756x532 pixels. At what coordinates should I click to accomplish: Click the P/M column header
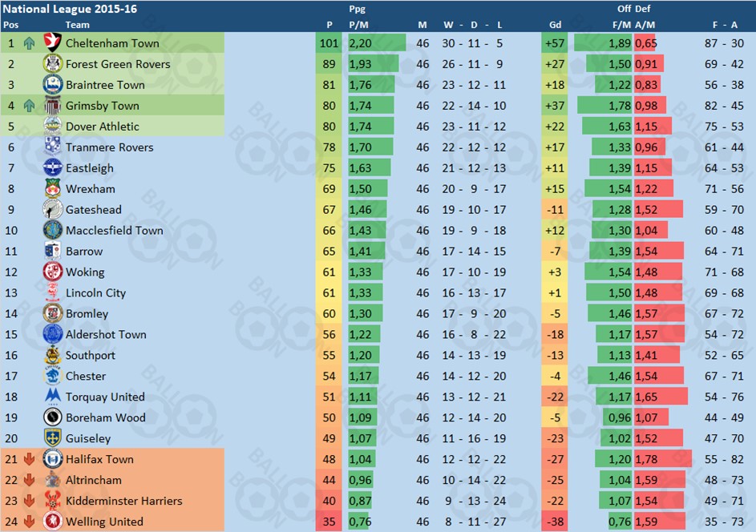(x=358, y=25)
